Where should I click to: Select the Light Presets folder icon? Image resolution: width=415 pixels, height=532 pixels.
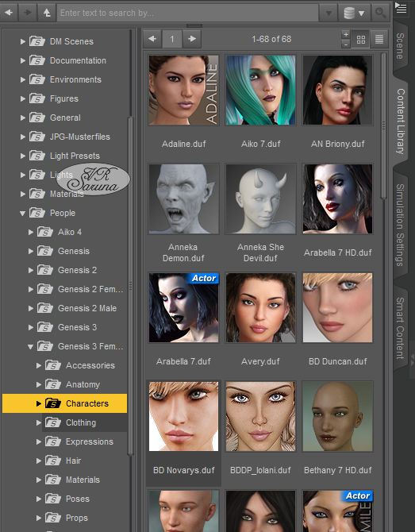click(37, 156)
